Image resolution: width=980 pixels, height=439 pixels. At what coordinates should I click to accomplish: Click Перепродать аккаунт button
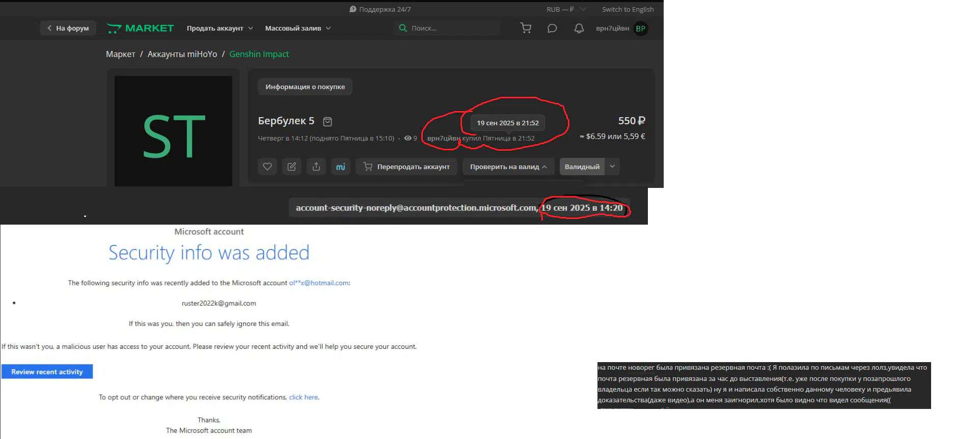click(x=406, y=167)
